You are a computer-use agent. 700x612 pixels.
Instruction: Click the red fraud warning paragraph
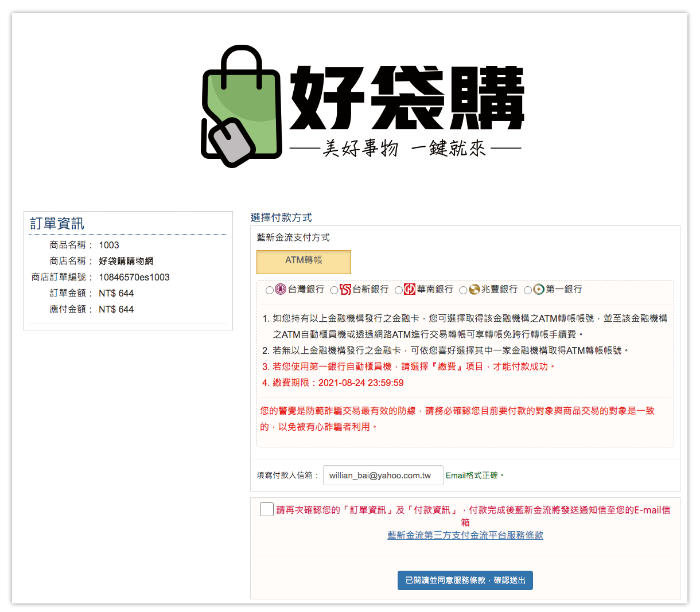pyautogui.click(x=457, y=419)
